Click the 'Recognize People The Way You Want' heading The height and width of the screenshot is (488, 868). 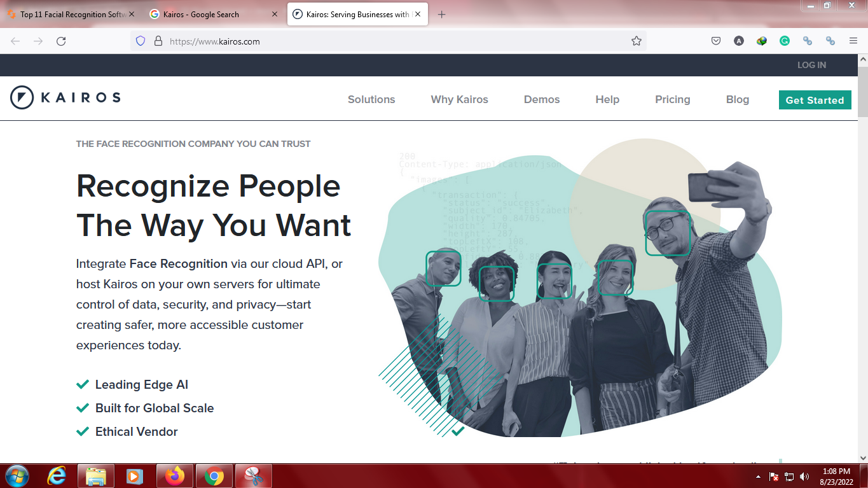point(214,206)
